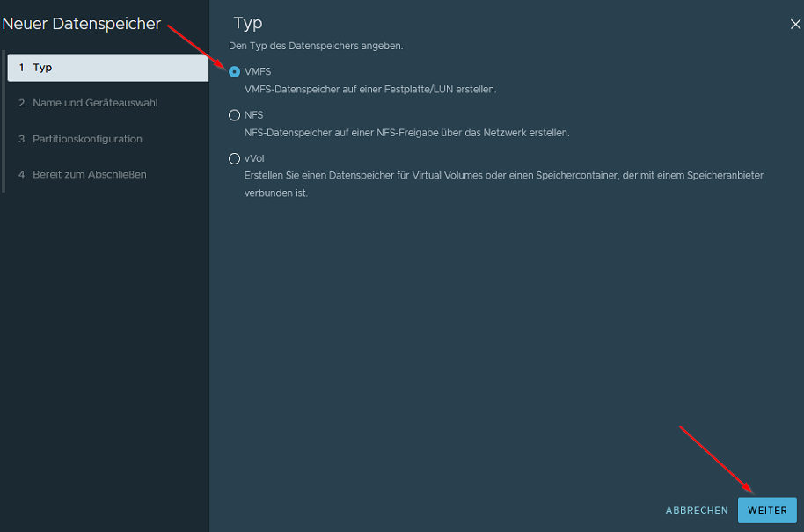
Task: Select the NFS radio button circle
Action: pos(234,115)
